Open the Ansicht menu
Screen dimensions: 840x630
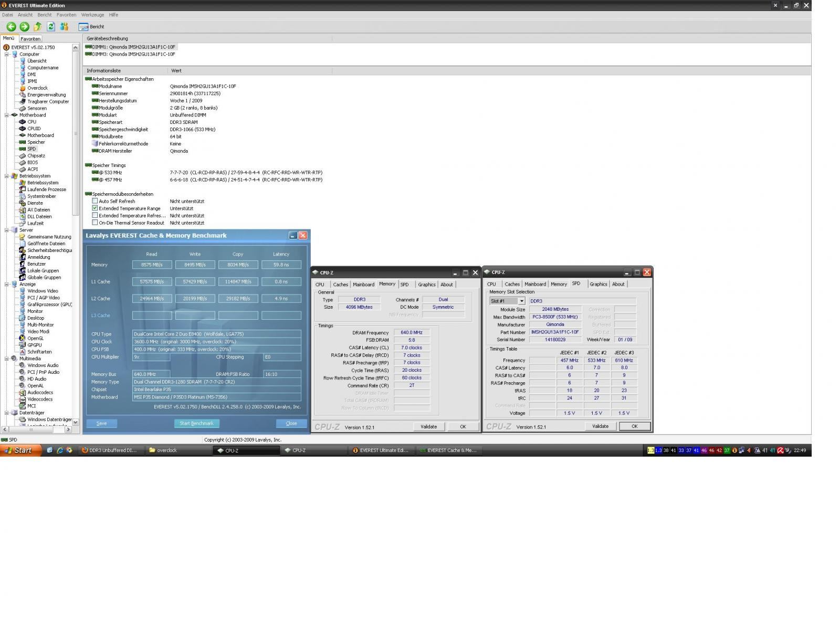25,15
